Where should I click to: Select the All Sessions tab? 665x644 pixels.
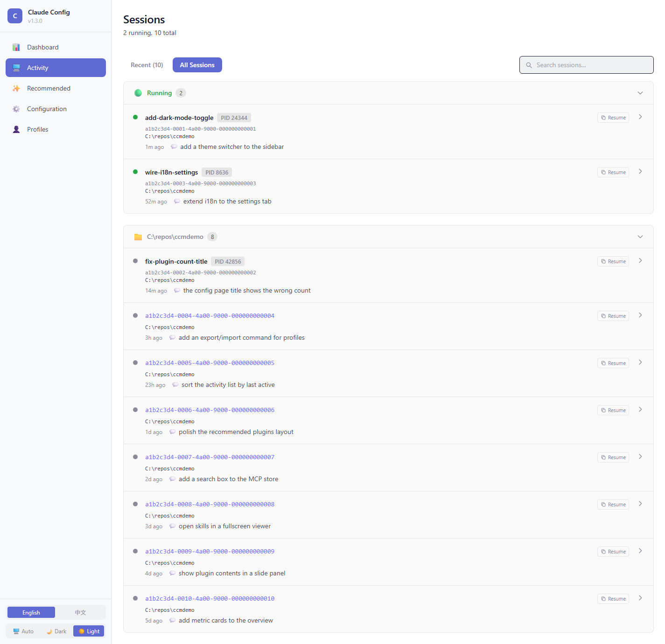point(197,65)
